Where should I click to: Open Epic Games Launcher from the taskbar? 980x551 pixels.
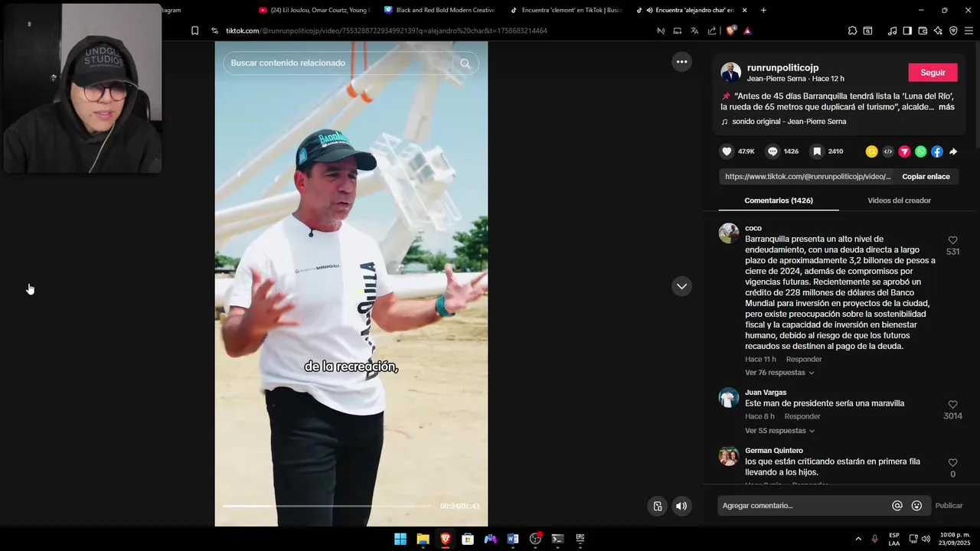pos(580,539)
